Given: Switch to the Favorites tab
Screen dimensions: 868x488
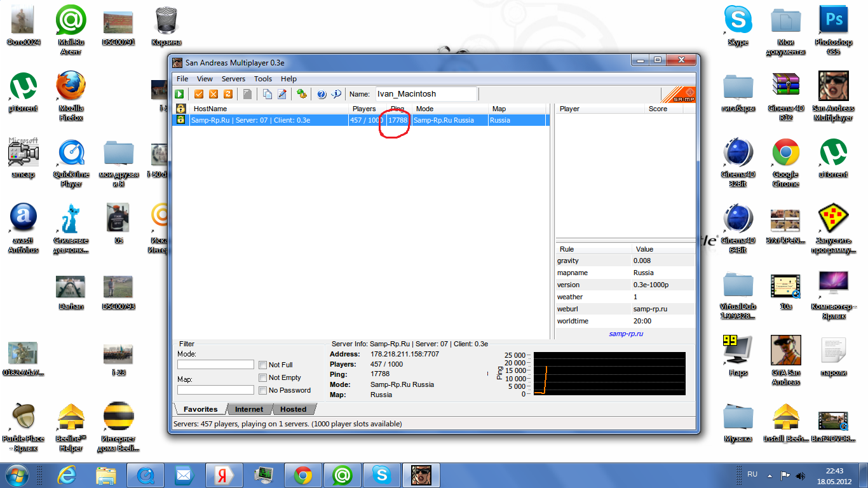Looking at the screenshot, I should coord(201,409).
